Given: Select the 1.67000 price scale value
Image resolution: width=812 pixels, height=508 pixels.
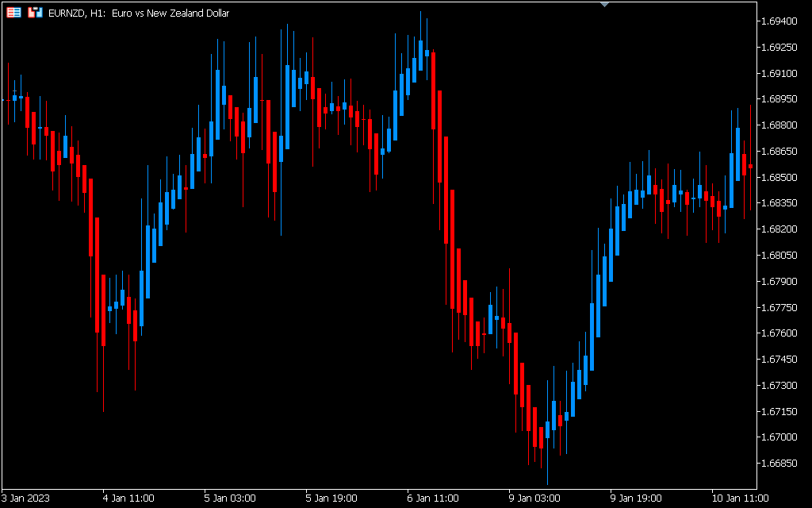Looking at the screenshot, I should pyautogui.click(x=779, y=437).
